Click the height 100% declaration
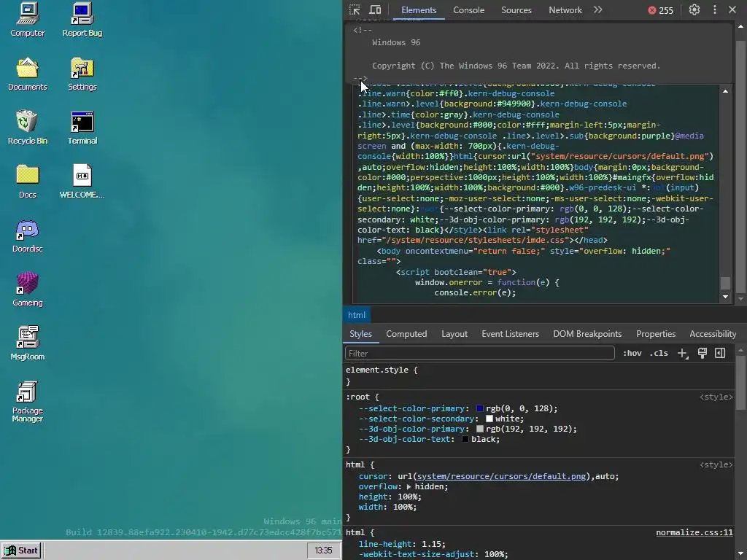 (x=390, y=497)
